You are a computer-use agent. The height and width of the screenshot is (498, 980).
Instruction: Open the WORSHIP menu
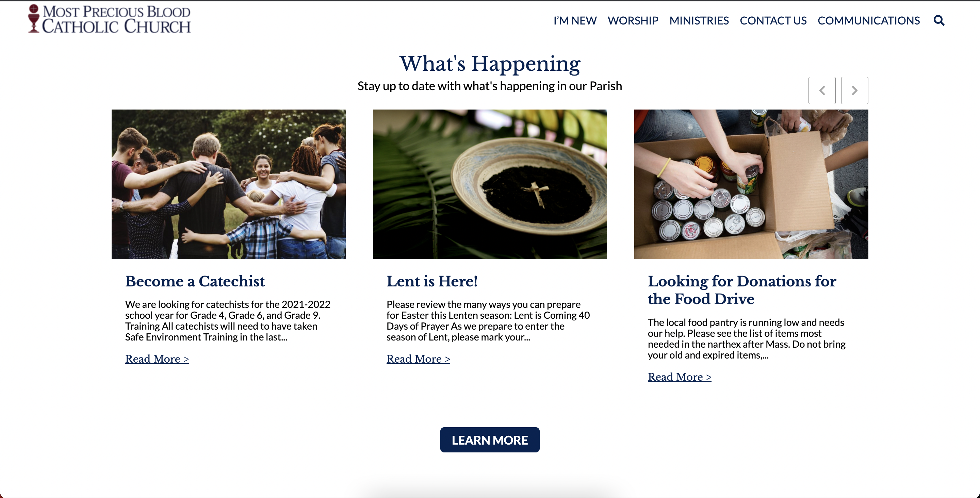633,20
